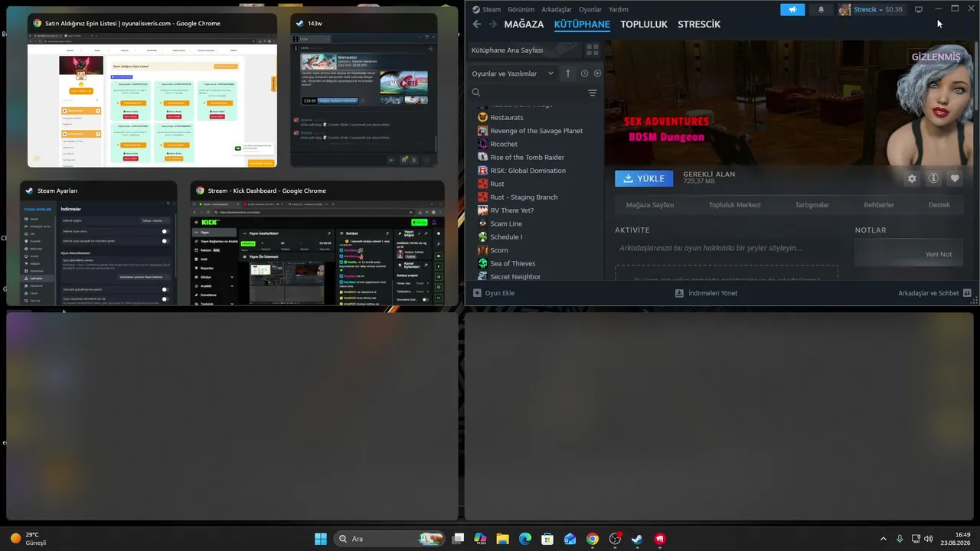Viewport: 980px width, 551px height.
Task: Select Ricochet in game list
Action: coord(504,144)
